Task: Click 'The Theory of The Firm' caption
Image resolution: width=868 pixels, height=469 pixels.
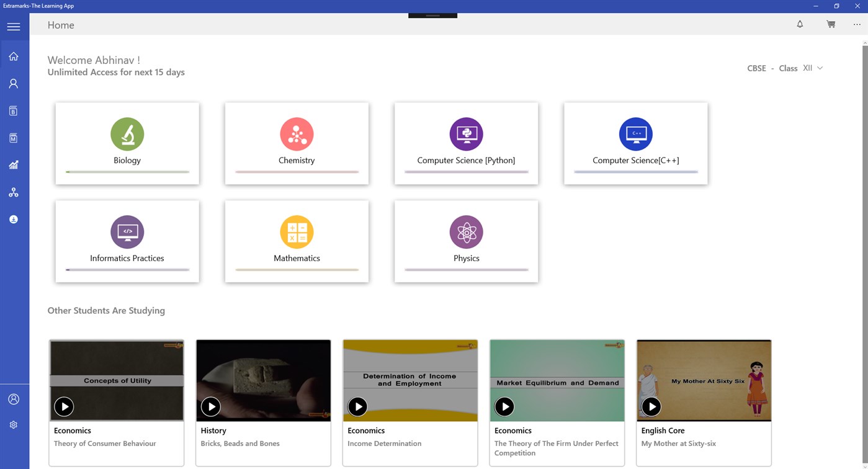Action: pos(556,448)
